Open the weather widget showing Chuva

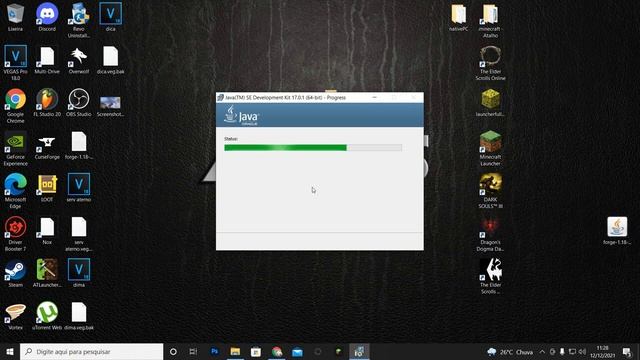pyautogui.click(x=510, y=352)
